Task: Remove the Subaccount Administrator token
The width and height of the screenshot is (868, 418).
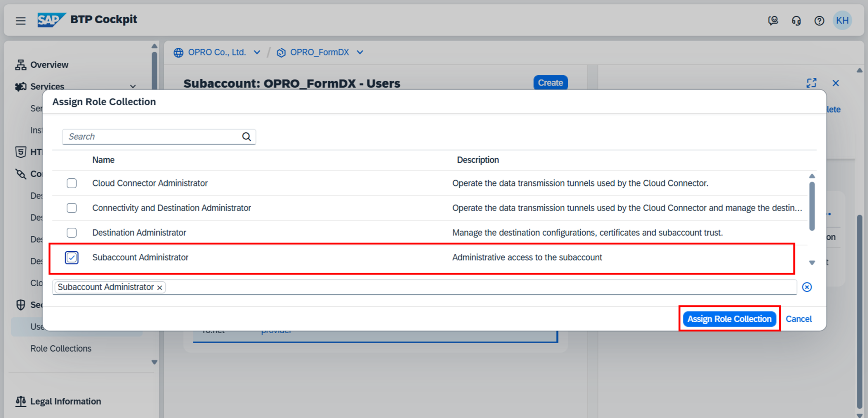Action: tap(160, 288)
